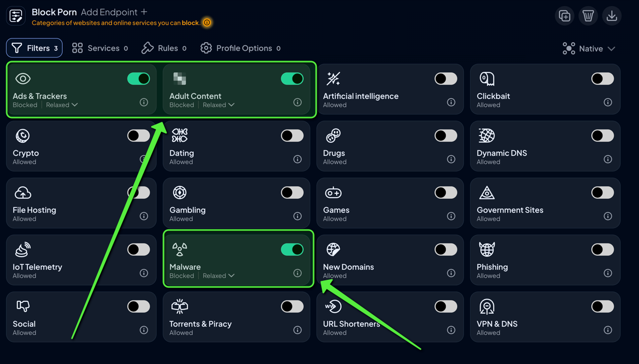Enable the Artificial intelligence filter toggle

pyautogui.click(x=445, y=79)
